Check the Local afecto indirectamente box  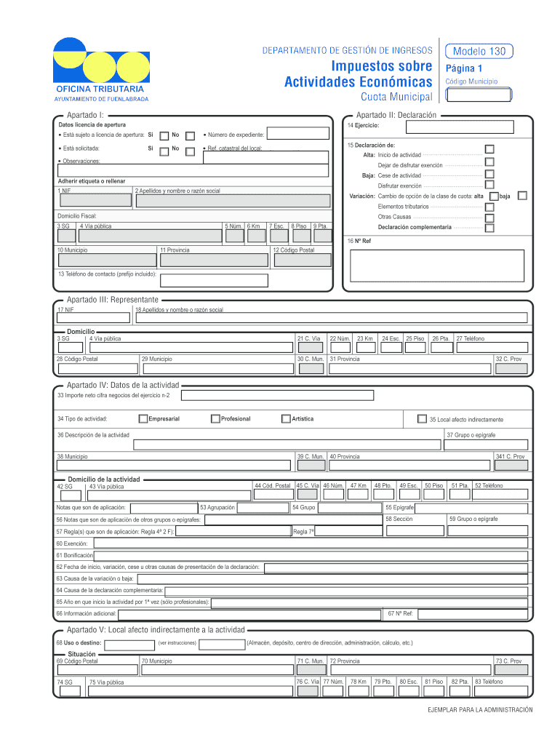pos(422,419)
